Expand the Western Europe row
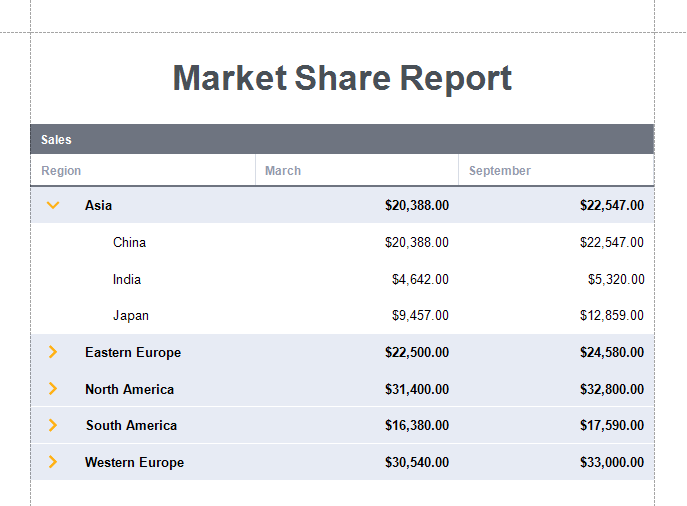Screen dimensions: 687x506 pyautogui.click(x=53, y=462)
